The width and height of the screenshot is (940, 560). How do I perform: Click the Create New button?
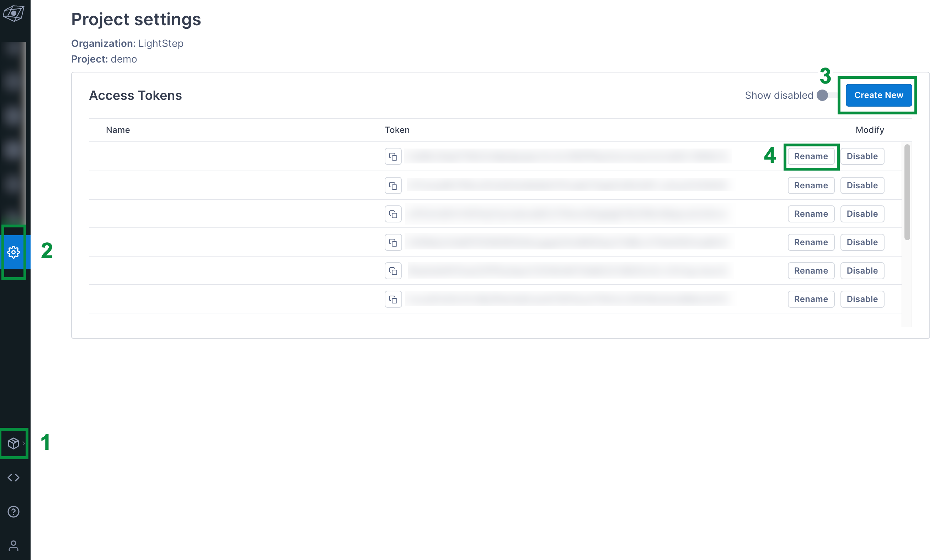[878, 96]
